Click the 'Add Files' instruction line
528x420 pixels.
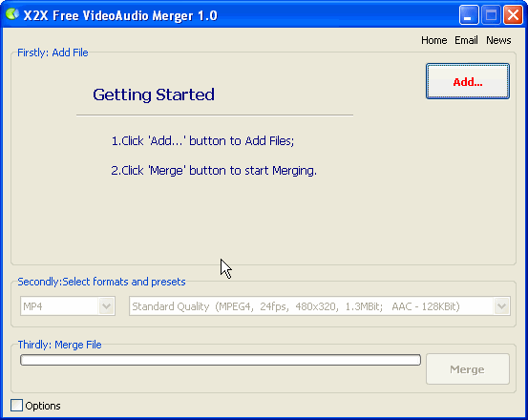click(x=202, y=140)
